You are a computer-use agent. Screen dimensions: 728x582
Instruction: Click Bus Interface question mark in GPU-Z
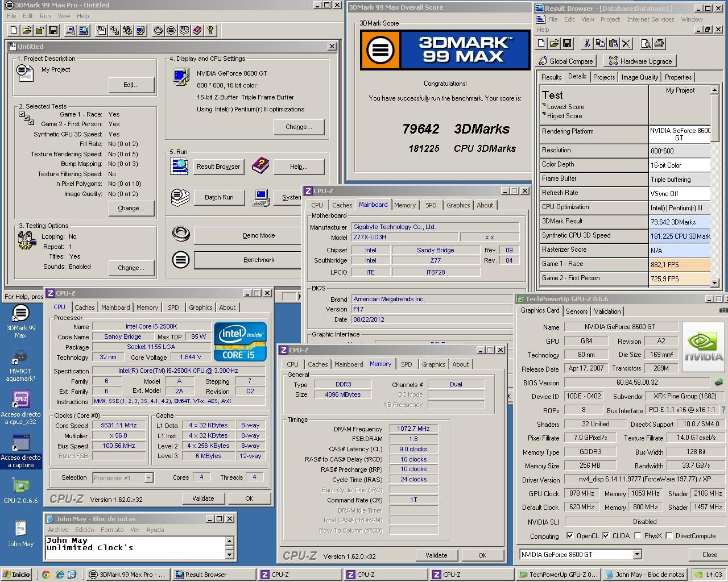coord(723,410)
